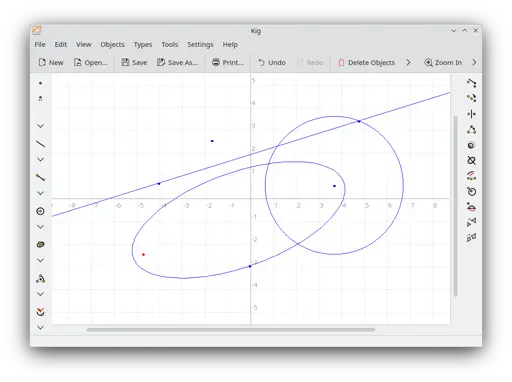The image size is (512, 382).
Task: Select the angle tool in left toolbar
Action: 40,278
